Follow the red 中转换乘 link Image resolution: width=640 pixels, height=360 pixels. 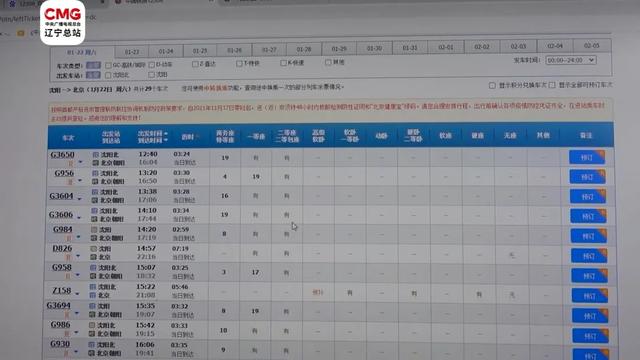(x=215, y=87)
